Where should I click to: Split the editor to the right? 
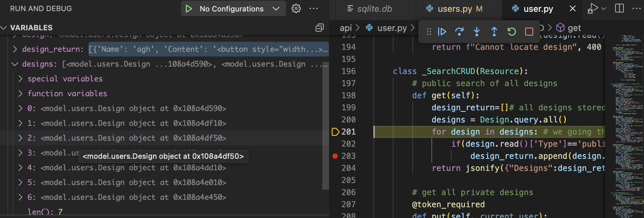[x=619, y=8]
